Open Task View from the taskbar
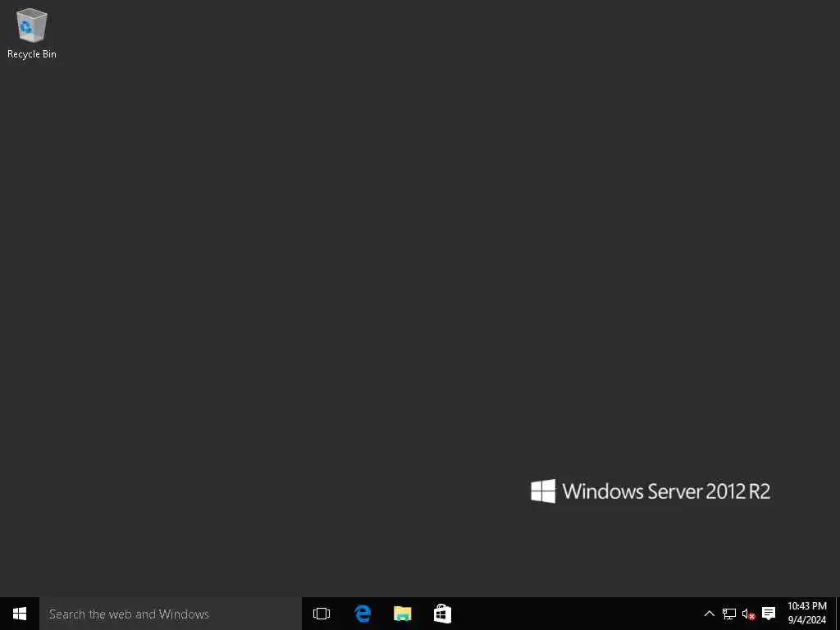This screenshot has height=630, width=840. coord(322,614)
